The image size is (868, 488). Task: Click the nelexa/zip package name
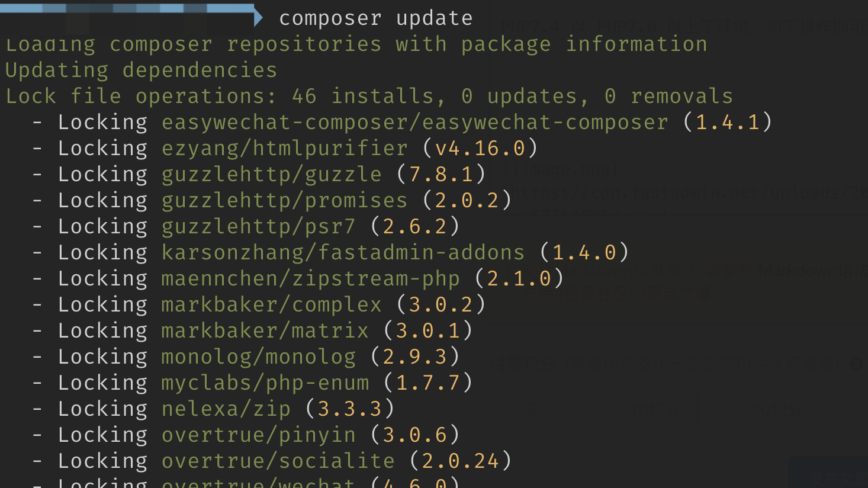[x=226, y=409]
